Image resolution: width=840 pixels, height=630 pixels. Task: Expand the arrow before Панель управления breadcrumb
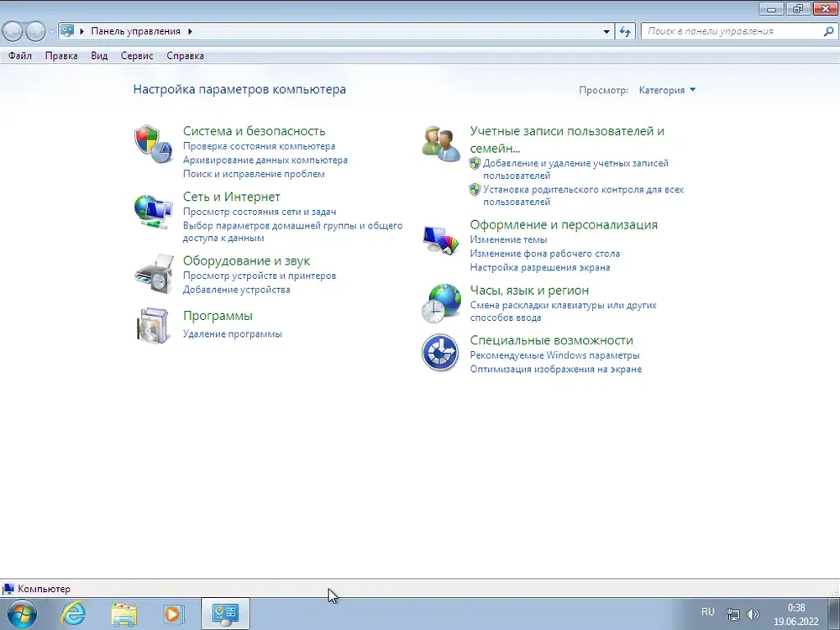(x=82, y=31)
